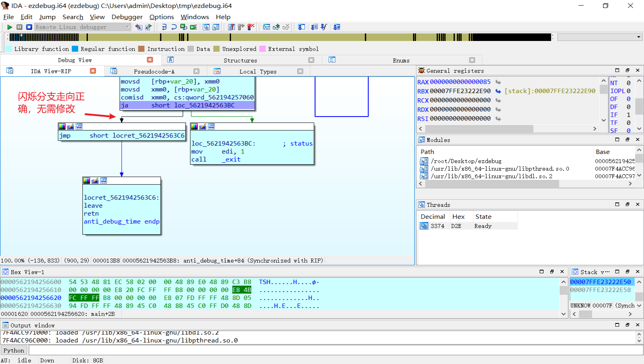Click the thread 3374 row icon

pos(424,226)
